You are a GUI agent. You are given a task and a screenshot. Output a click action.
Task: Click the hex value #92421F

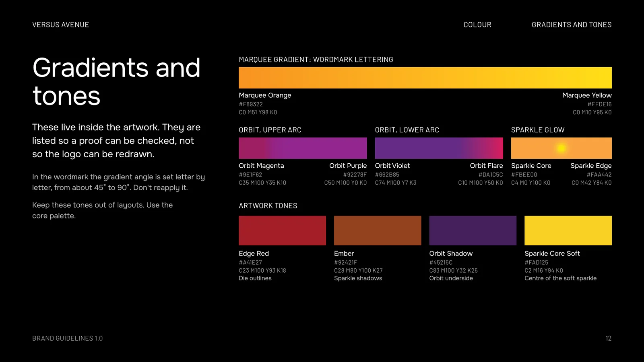point(346,262)
